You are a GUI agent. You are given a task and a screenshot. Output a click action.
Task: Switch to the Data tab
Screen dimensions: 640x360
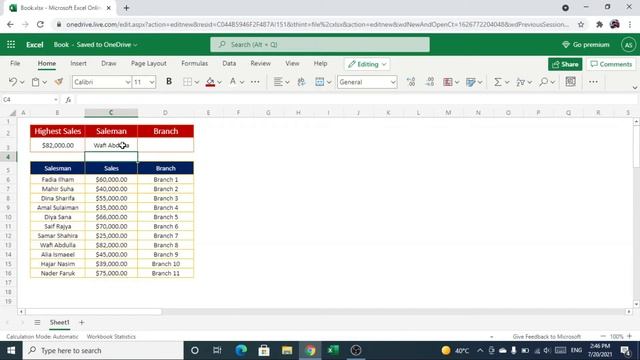coord(229,63)
